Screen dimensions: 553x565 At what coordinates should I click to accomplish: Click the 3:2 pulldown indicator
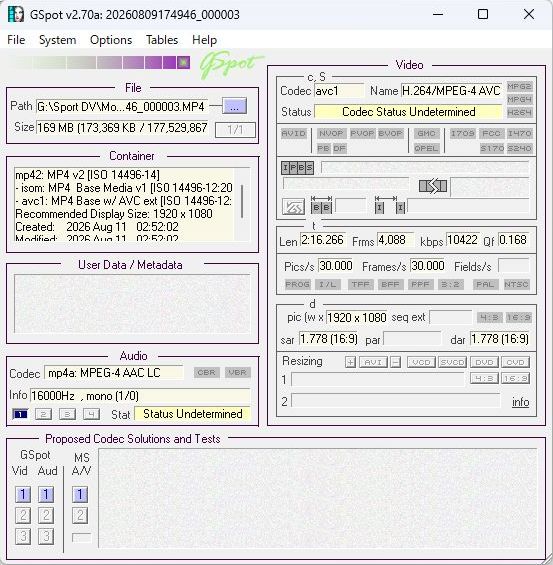coord(450,284)
